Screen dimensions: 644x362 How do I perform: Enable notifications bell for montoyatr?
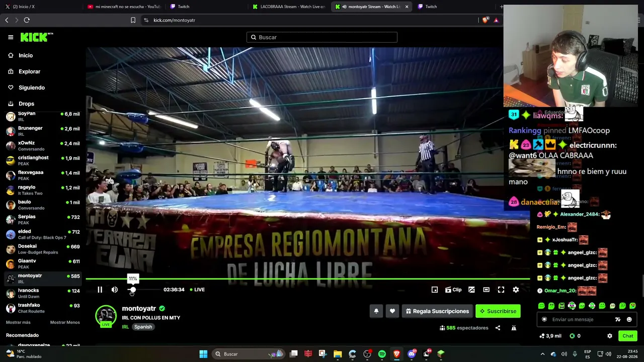point(376,311)
